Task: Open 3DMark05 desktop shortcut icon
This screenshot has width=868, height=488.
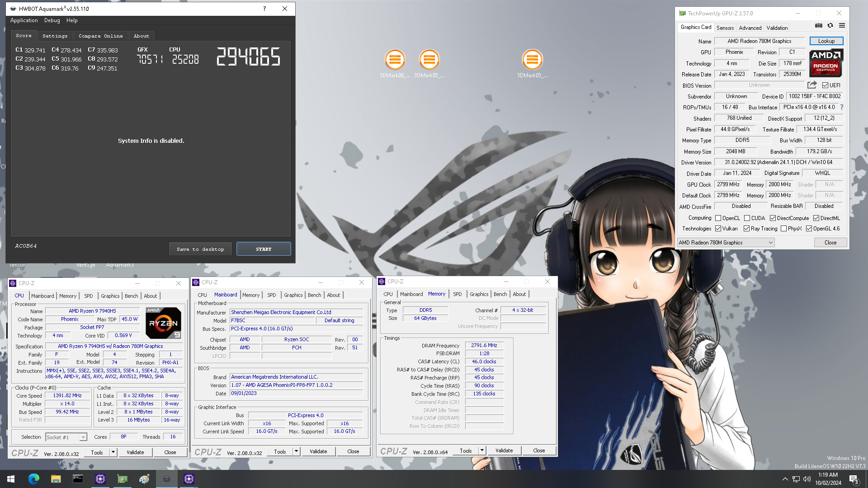Action: point(429,60)
